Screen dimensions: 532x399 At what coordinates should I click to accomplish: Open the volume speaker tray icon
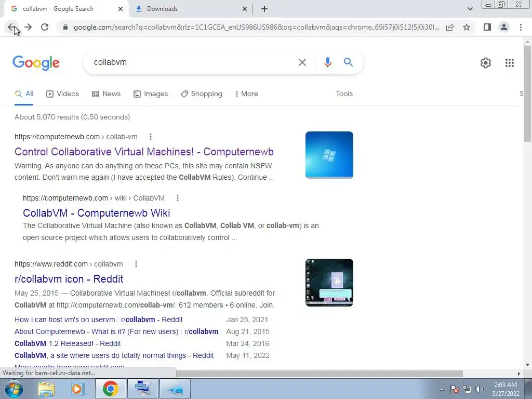pyautogui.click(x=480, y=389)
